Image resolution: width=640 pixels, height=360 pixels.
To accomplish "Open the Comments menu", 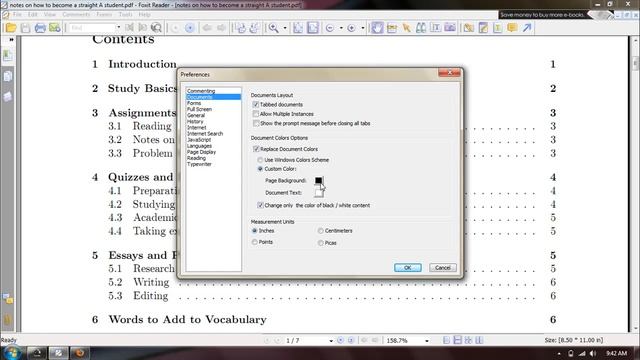I will 76,14.
